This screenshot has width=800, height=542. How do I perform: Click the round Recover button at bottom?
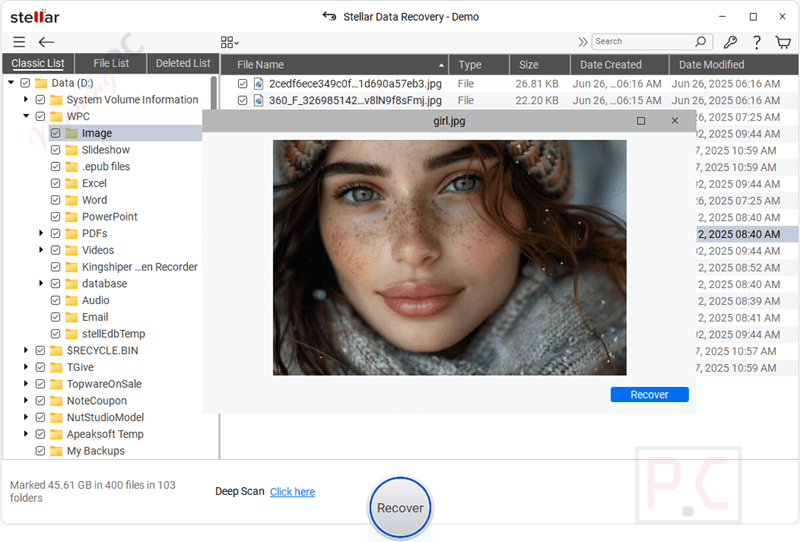click(400, 508)
